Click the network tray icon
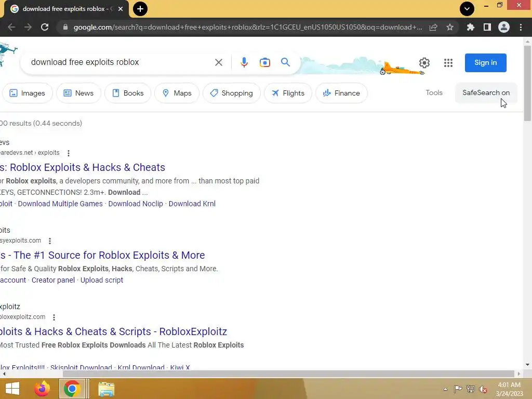Viewport: 532px width, 399px height. [471, 389]
